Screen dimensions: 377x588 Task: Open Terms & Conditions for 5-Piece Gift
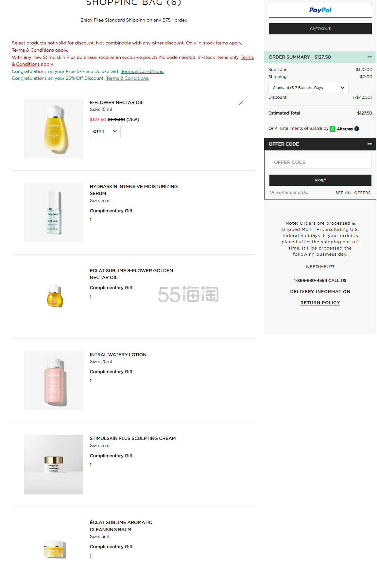pos(142,71)
